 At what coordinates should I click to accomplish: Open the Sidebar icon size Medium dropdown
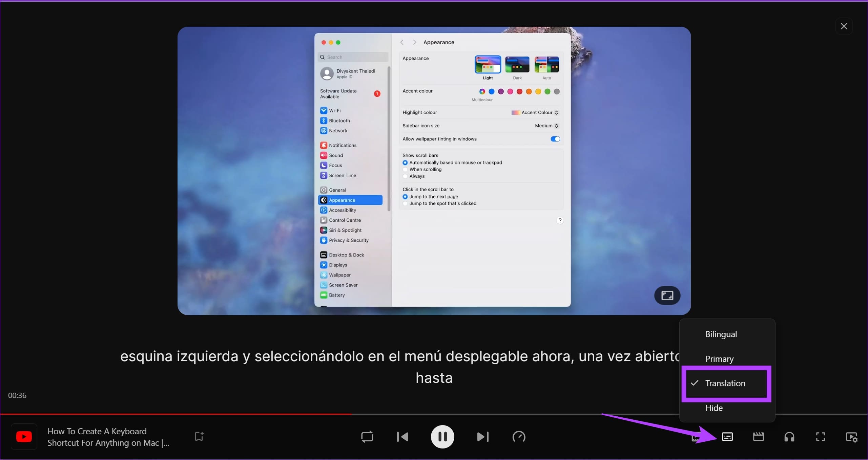click(x=546, y=126)
